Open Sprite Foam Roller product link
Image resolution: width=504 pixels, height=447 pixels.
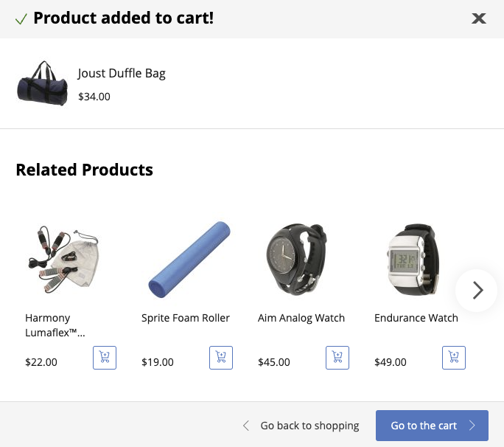pyautogui.click(x=186, y=318)
